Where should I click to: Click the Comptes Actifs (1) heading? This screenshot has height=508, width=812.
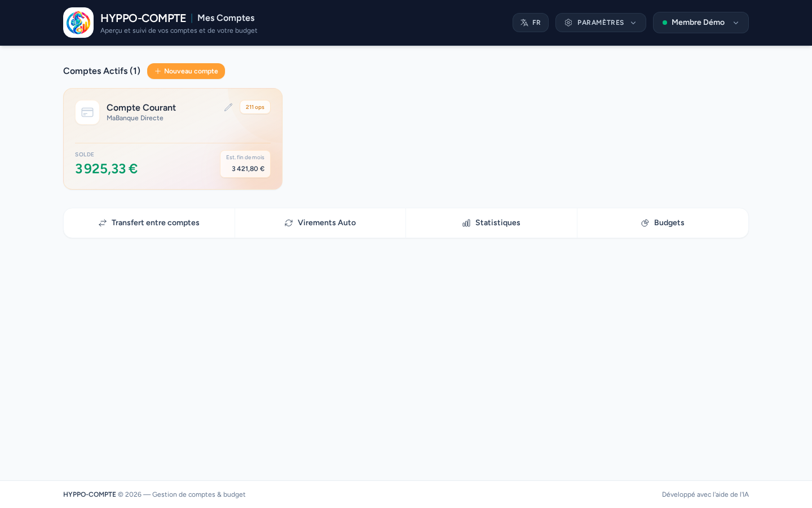tap(101, 71)
